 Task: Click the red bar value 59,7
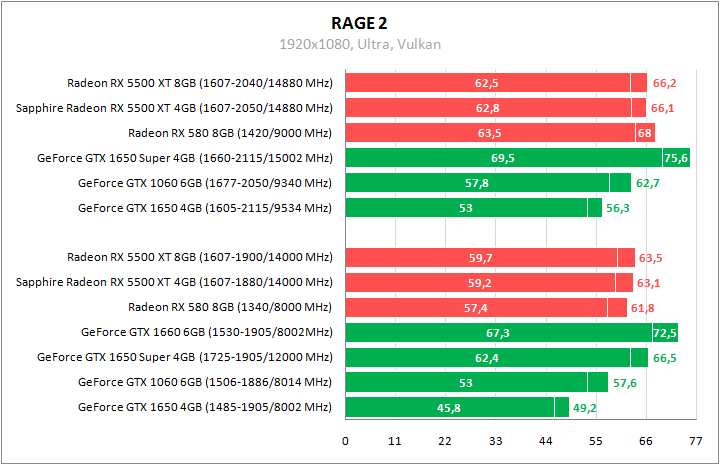480,258
